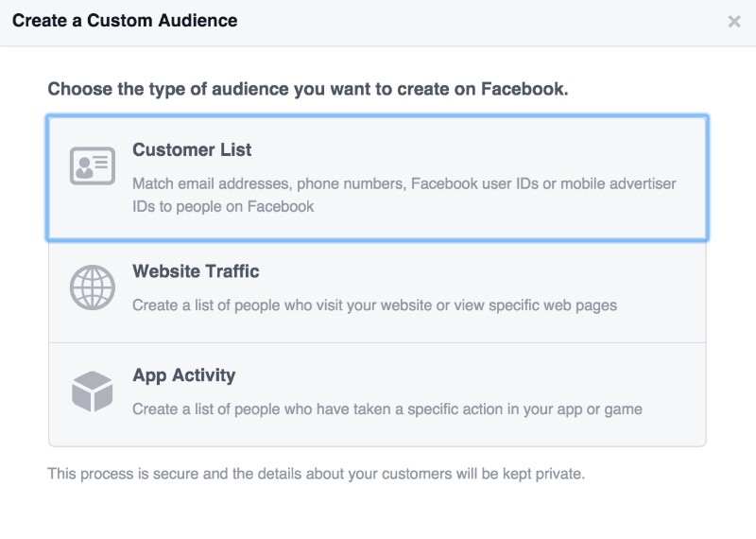The width and height of the screenshot is (756, 539).
Task: Click empty space right of App Activity title
Action: pos(472,375)
